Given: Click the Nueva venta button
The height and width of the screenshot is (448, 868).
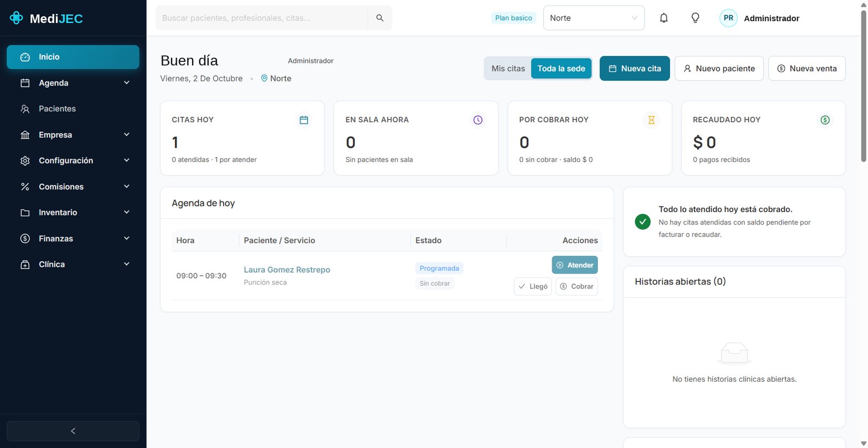Looking at the screenshot, I should pos(807,68).
